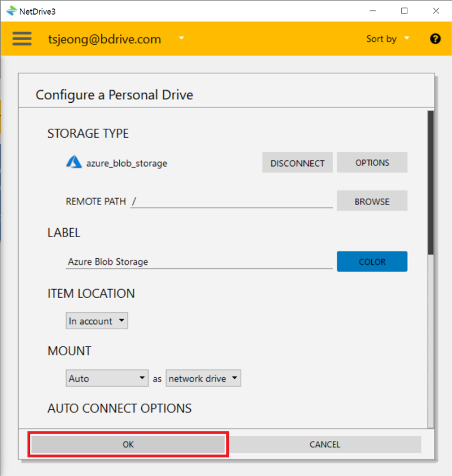The height and width of the screenshot is (476, 452).
Task: Click BROWSE for remote path
Action: click(372, 201)
